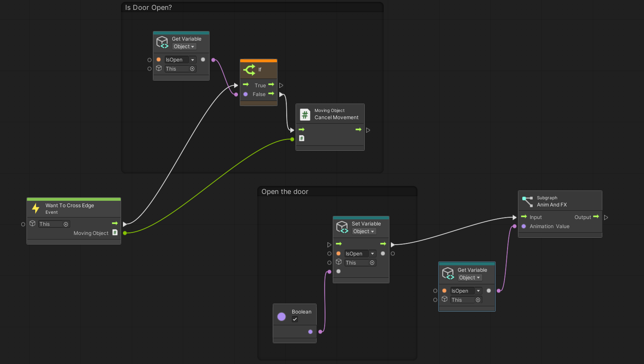Open the Object kind dropdown on top Get Variable

click(184, 47)
